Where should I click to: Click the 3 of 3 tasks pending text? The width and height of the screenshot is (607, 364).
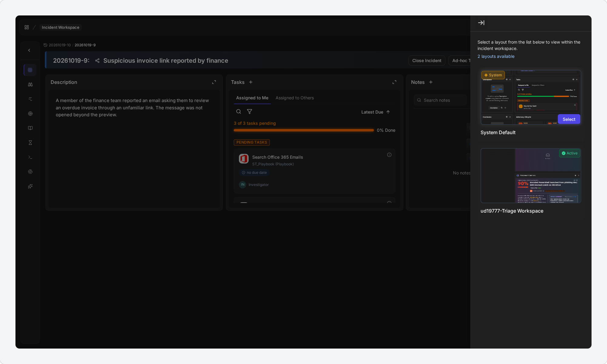pos(255,123)
